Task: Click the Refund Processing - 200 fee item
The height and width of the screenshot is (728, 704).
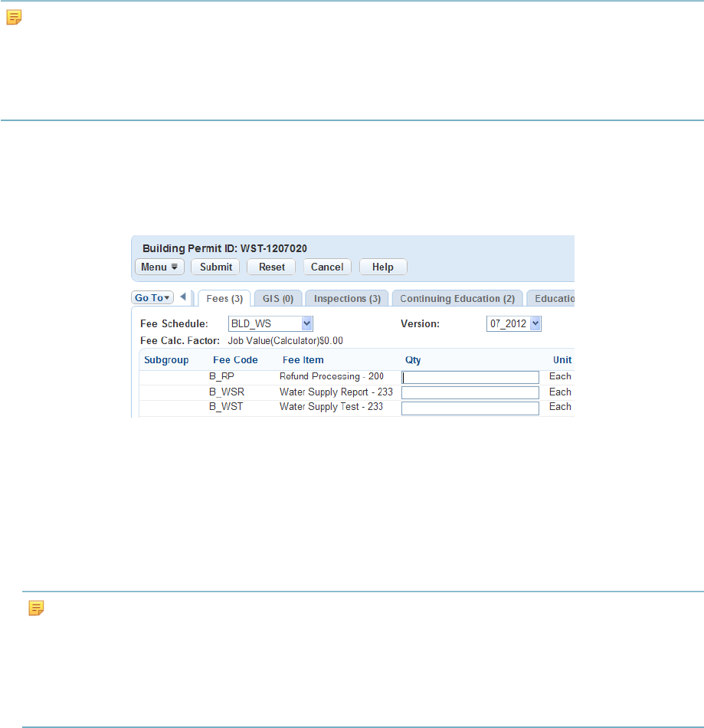Action: pos(332,376)
